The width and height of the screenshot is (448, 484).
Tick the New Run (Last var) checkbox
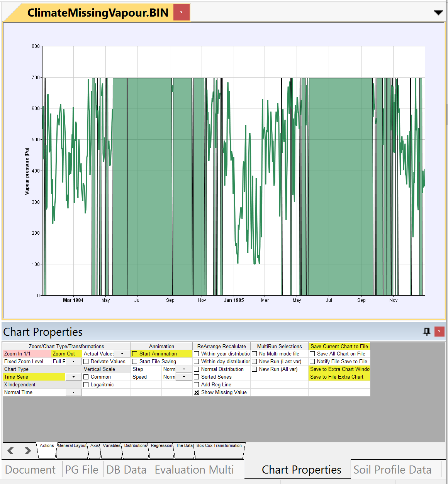(x=255, y=362)
